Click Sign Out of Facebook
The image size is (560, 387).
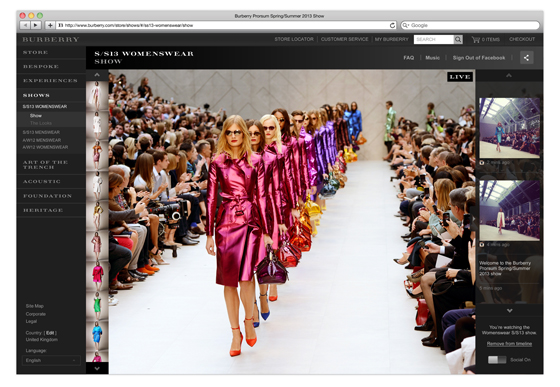479,57
